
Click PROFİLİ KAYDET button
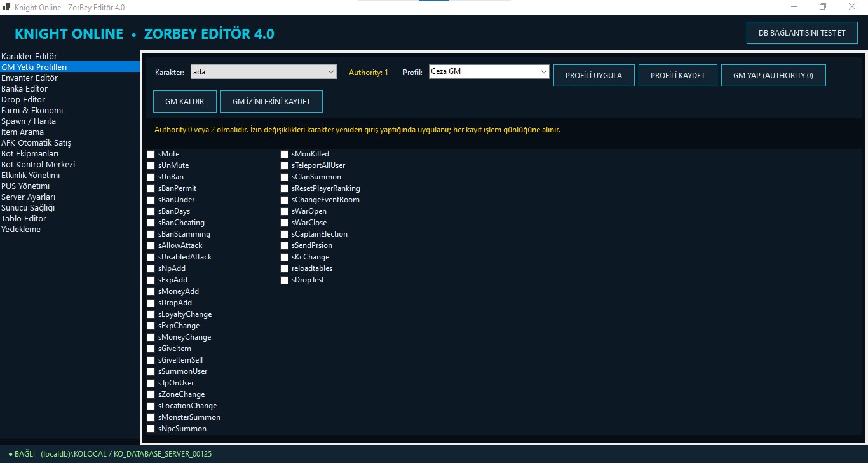click(677, 75)
